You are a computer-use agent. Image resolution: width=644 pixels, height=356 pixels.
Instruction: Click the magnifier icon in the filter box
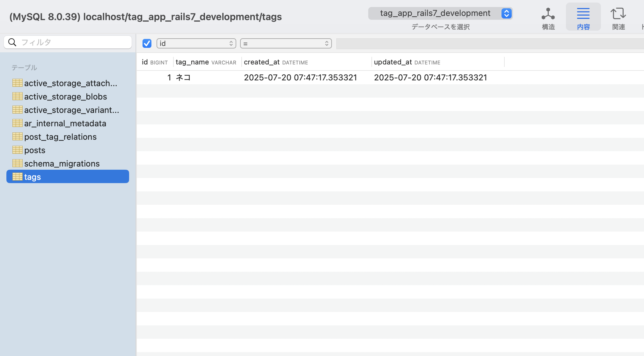12,42
